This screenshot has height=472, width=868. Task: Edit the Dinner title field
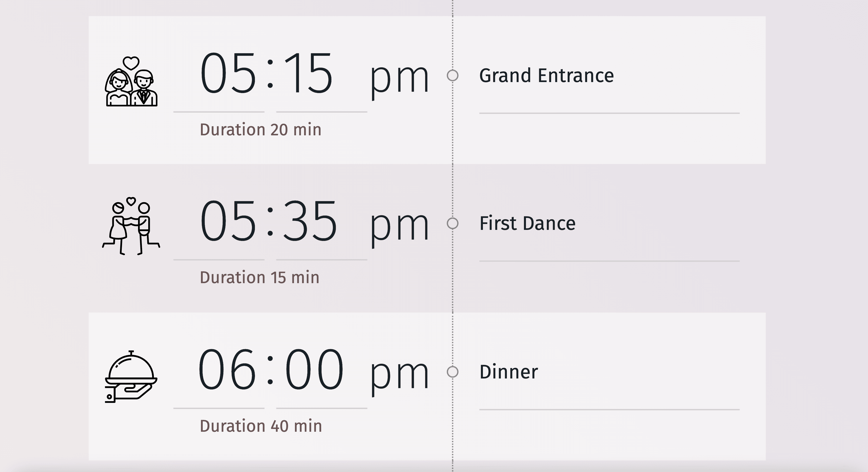(508, 372)
